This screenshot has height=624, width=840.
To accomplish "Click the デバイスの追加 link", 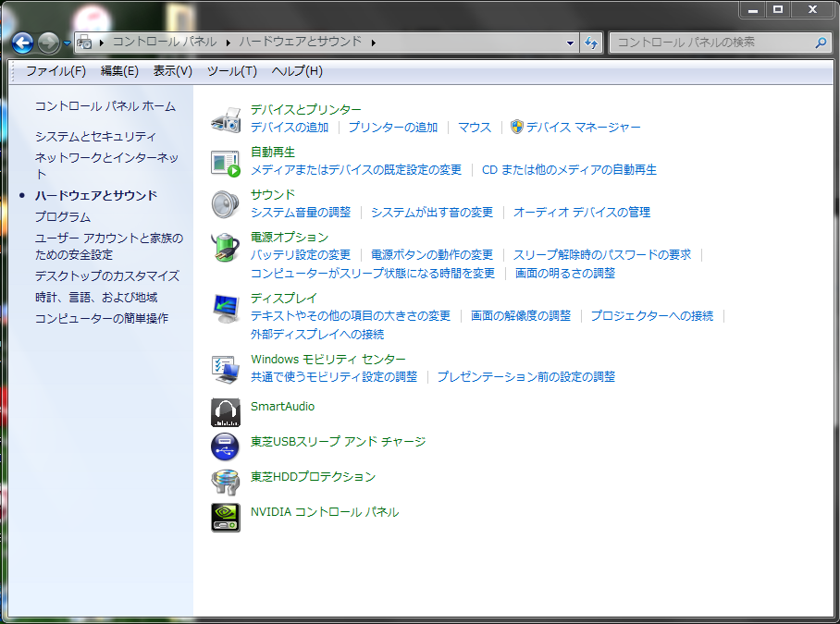I will 290,128.
